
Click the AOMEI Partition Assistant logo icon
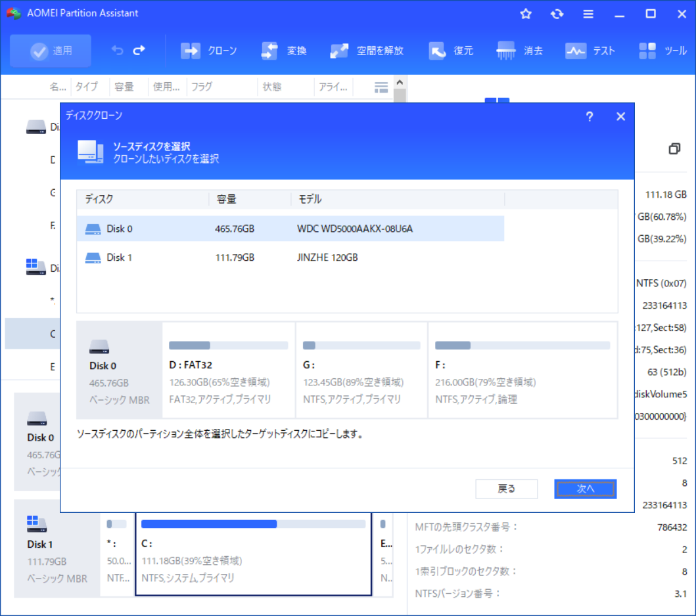pyautogui.click(x=14, y=13)
